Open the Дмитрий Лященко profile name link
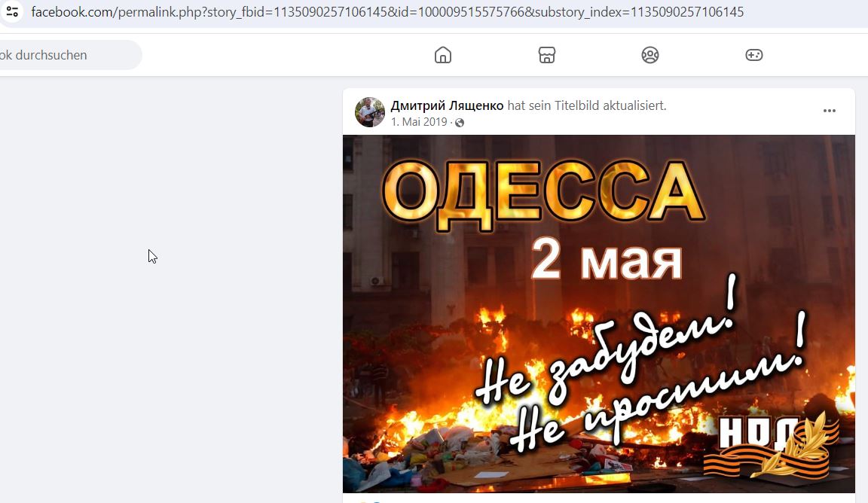 point(447,105)
